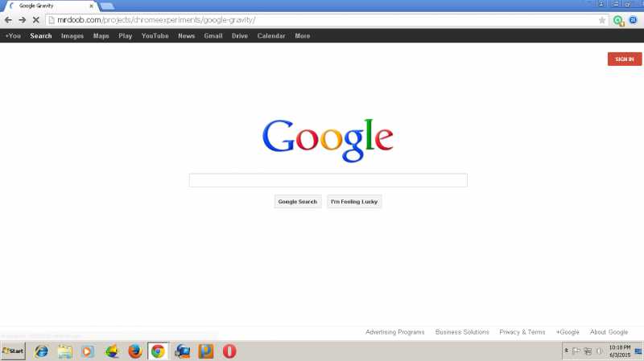Screen dimensions: 644x361
Task: Open YouTube in the Google top bar
Action: pos(155,35)
